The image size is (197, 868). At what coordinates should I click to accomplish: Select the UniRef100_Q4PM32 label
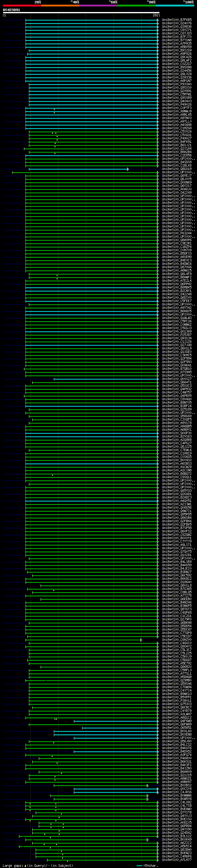[177, 389]
